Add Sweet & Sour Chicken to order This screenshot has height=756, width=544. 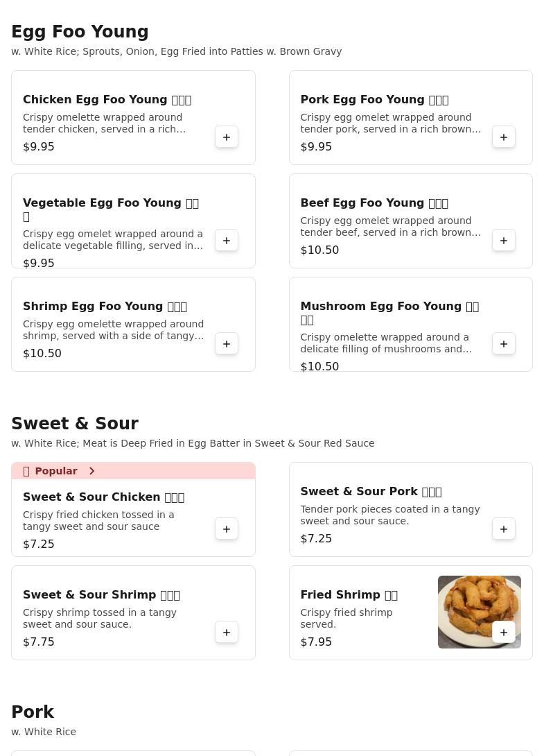click(x=227, y=529)
